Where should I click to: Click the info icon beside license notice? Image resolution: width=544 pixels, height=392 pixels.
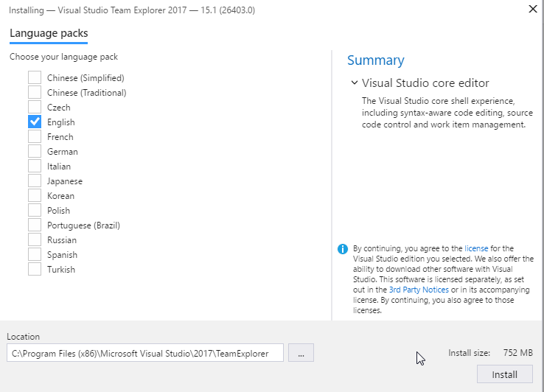[342, 249]
